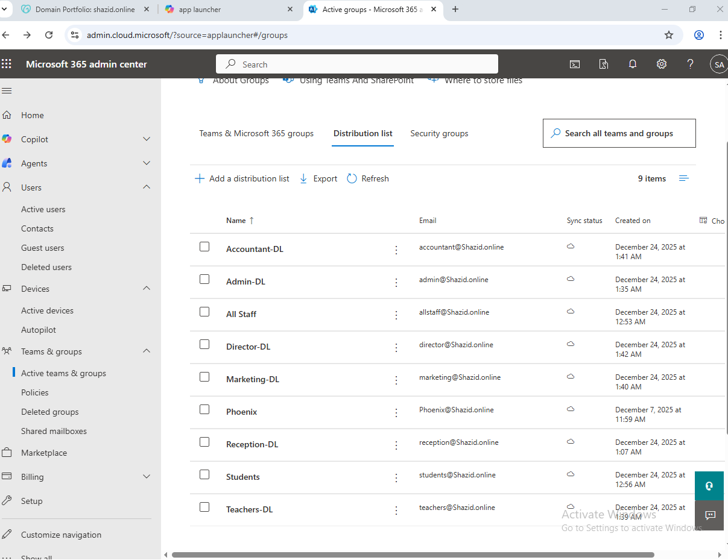Select the Reception-DL checkbox

(x=204, y=442)
